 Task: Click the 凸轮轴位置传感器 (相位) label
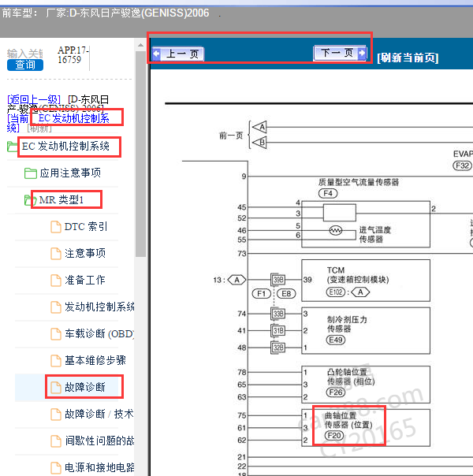351,377
